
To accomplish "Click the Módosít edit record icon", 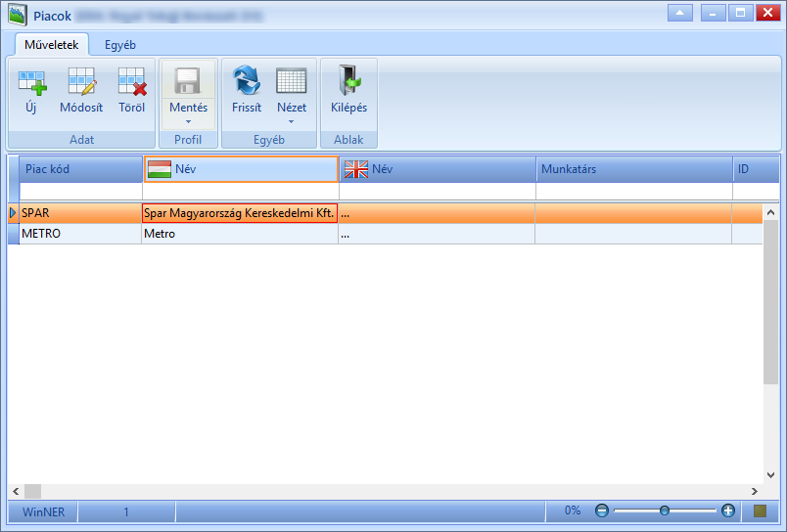I will pos(81,82).
